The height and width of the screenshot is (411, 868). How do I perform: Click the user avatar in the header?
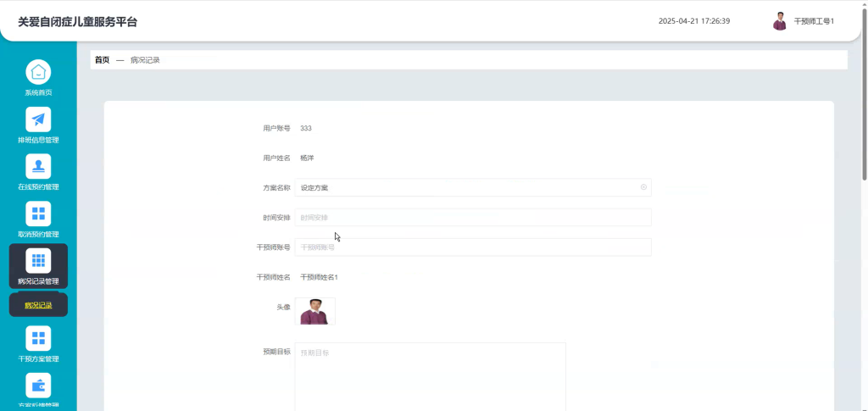pyautogui.click(x=780, y=21)
